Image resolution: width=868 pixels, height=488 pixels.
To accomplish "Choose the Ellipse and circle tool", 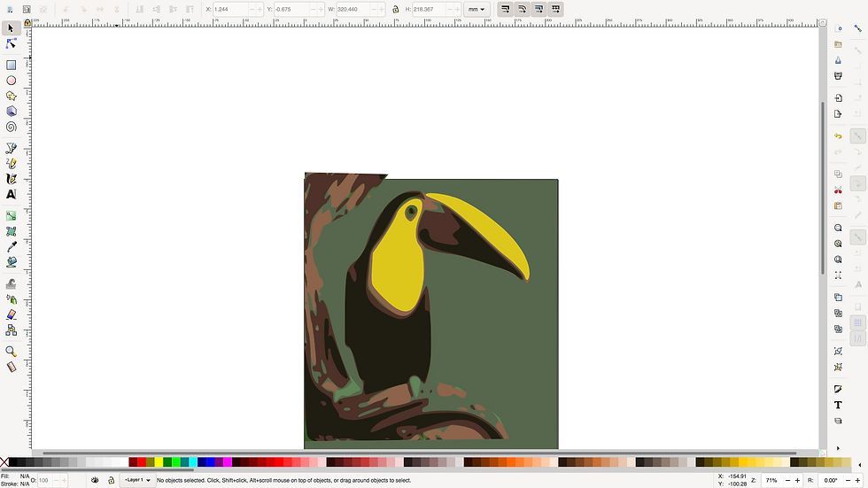I will pyautogui.click(x=12, y=81).
